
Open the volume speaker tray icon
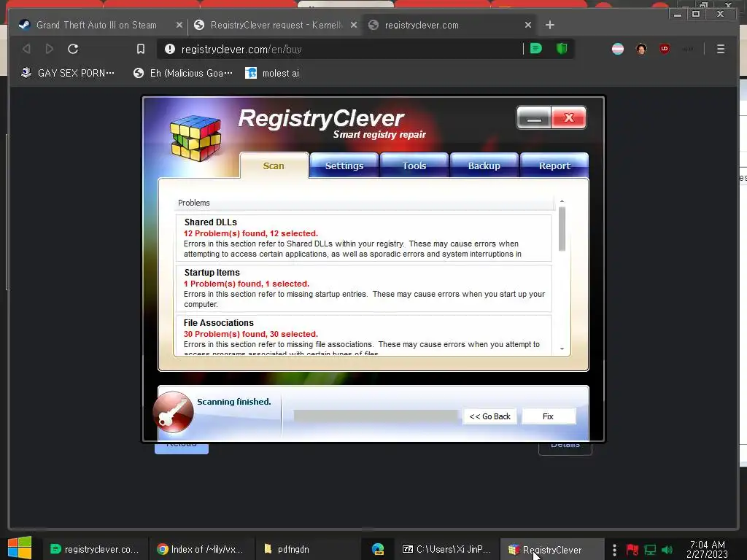click(x=667, y=550)
